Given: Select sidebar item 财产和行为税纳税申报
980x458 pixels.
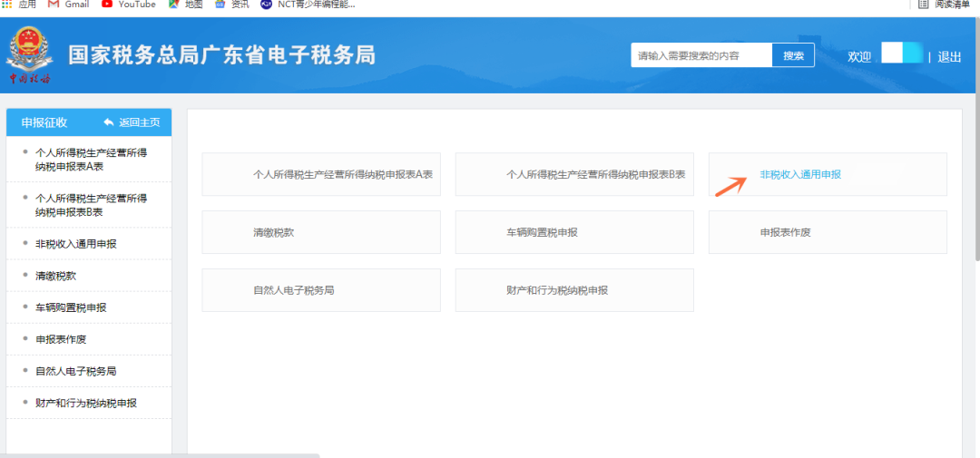Looking at the screenshot, I should (x=89, y=403).
